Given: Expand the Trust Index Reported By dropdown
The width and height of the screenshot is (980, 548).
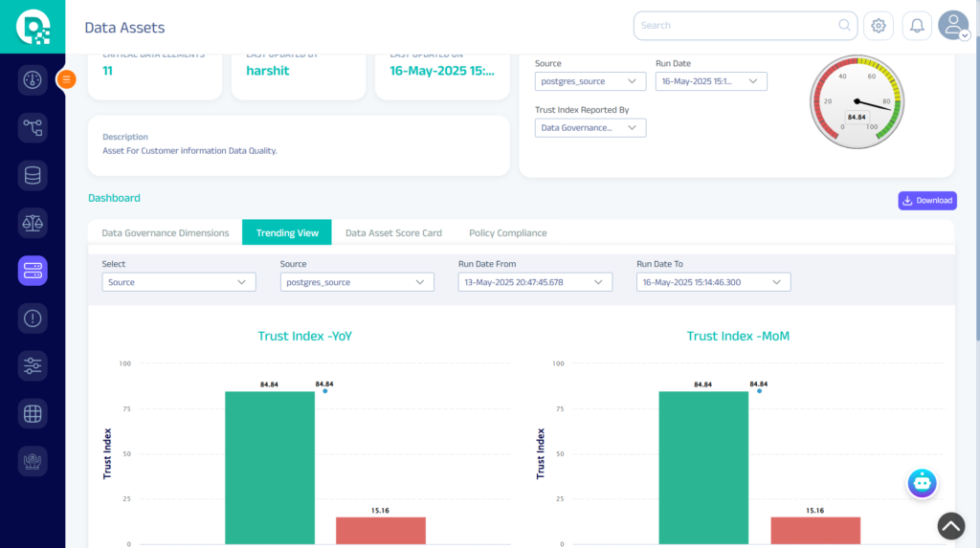Looking at the screenshot, I should [x=590, y=127].
